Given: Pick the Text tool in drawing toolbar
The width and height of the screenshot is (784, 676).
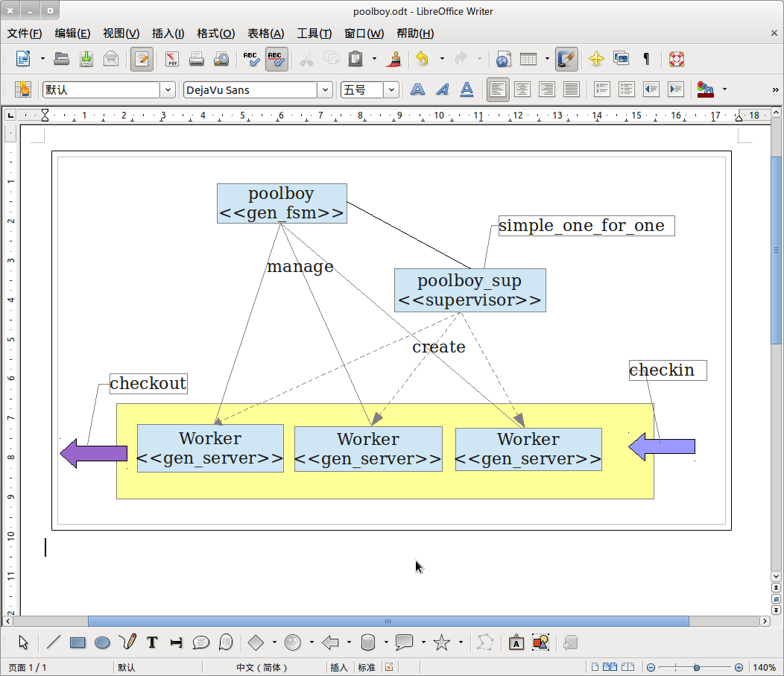Looking at the screenshot, I should point(152,642).
